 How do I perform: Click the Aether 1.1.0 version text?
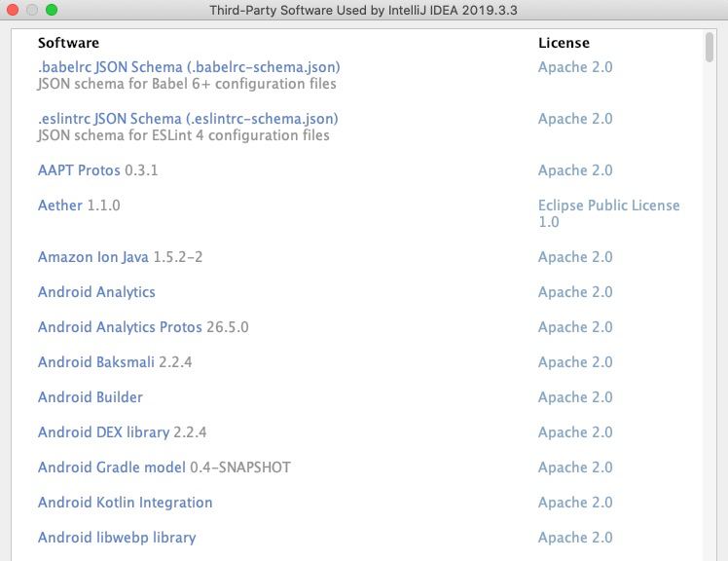[103, 205]
